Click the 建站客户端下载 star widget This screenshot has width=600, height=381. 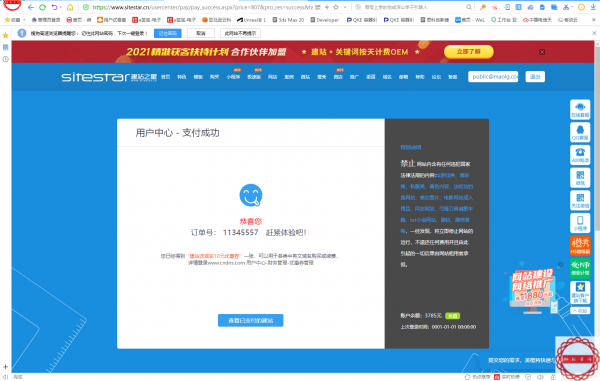580,292
